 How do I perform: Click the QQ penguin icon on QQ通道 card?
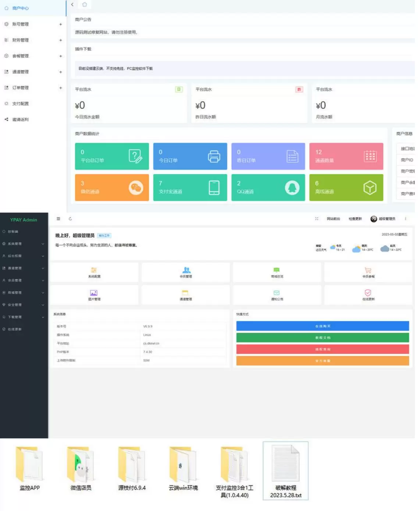(x=292, y=188)
